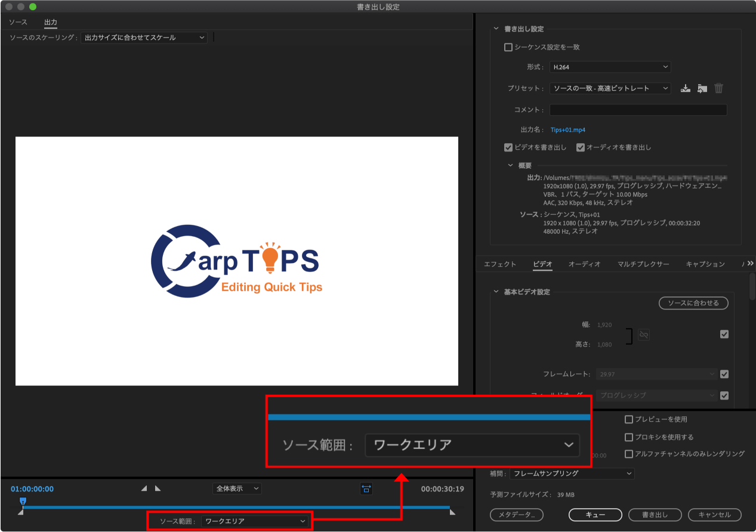Uncheck オーディオを書き出し
The image size is (756, 532).
(x=580, y=147)
